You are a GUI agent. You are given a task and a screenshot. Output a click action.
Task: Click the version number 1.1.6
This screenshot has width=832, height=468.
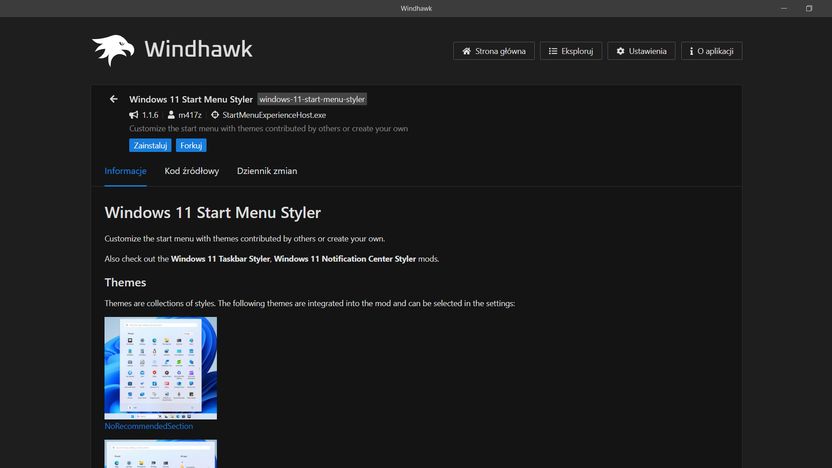pos(150,115)
